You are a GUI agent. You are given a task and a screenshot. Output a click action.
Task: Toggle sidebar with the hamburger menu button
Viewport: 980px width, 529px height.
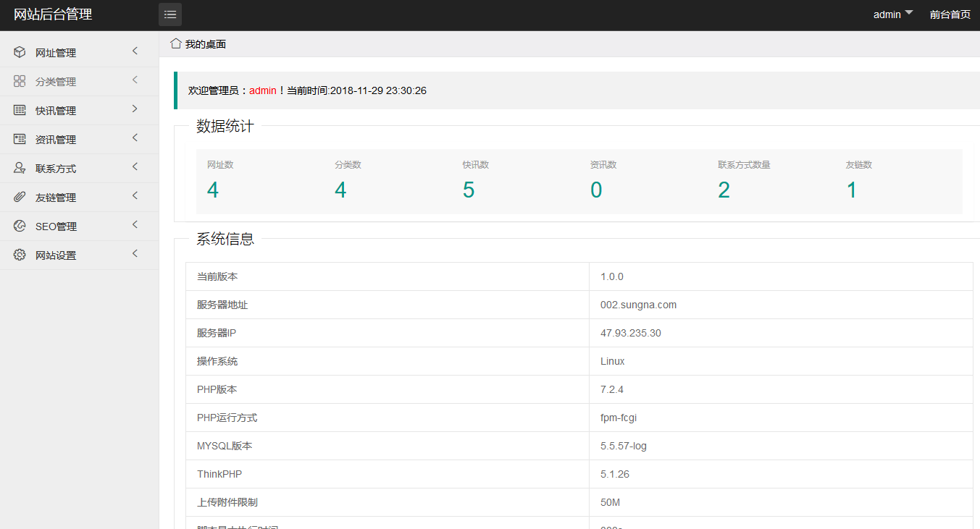tap(170, 14)
